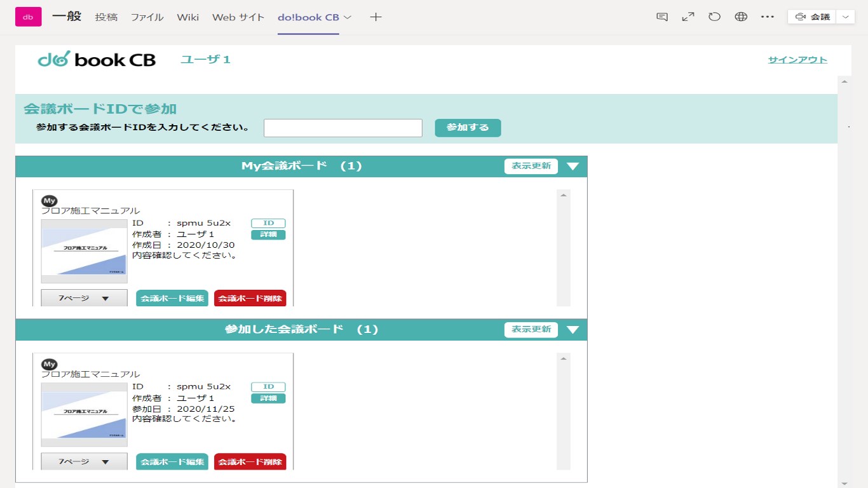
Task: Click the page scrollbar down arrow
Action: pos(844,483)
